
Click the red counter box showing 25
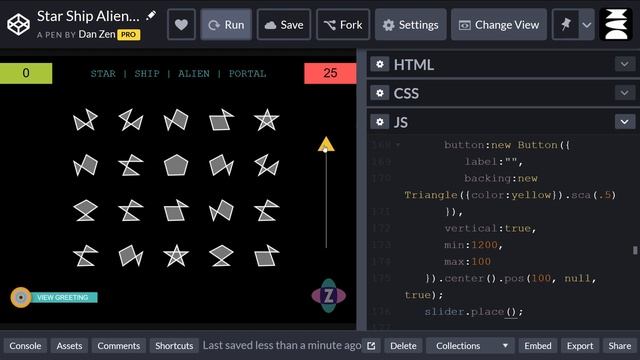(x=330, y=73)
